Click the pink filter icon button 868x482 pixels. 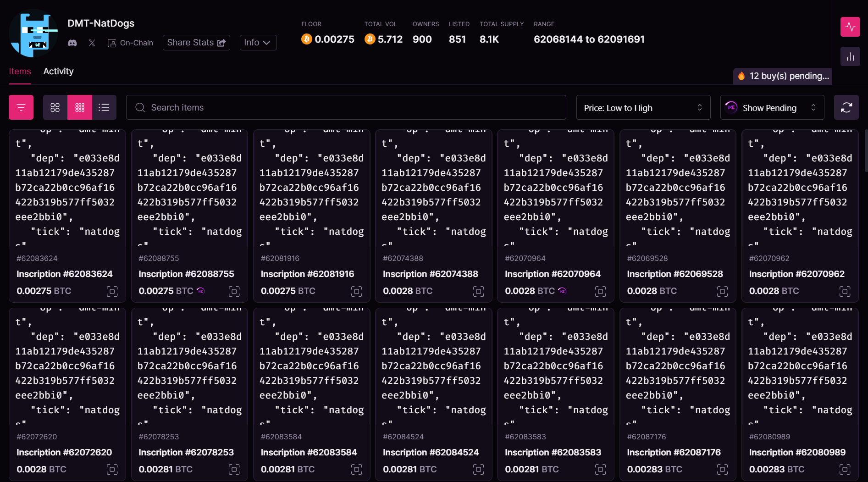coord(21,107)
